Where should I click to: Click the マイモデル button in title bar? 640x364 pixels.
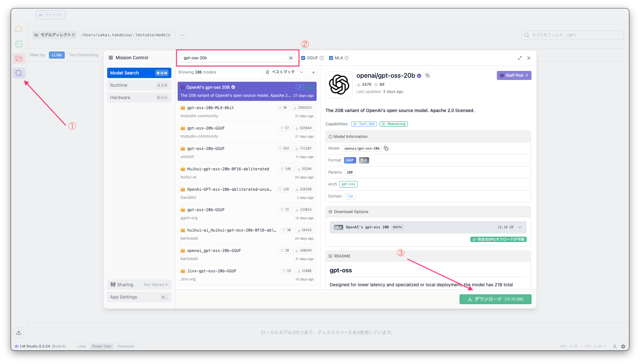pos(51,15)
